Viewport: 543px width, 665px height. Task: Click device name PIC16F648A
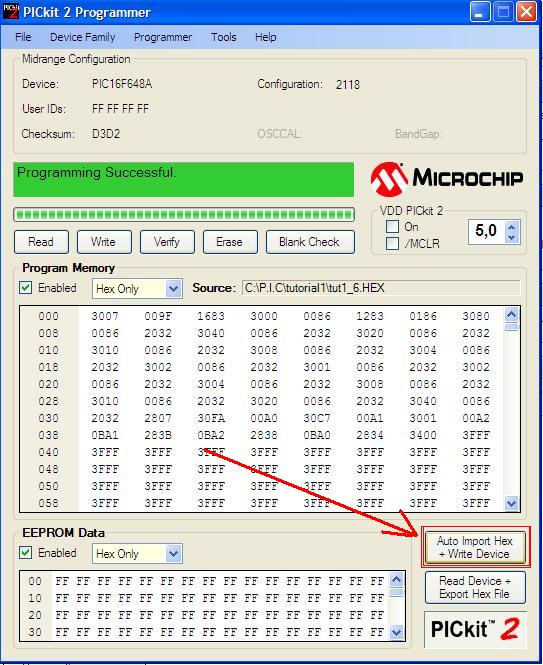(x=122, y=84)
